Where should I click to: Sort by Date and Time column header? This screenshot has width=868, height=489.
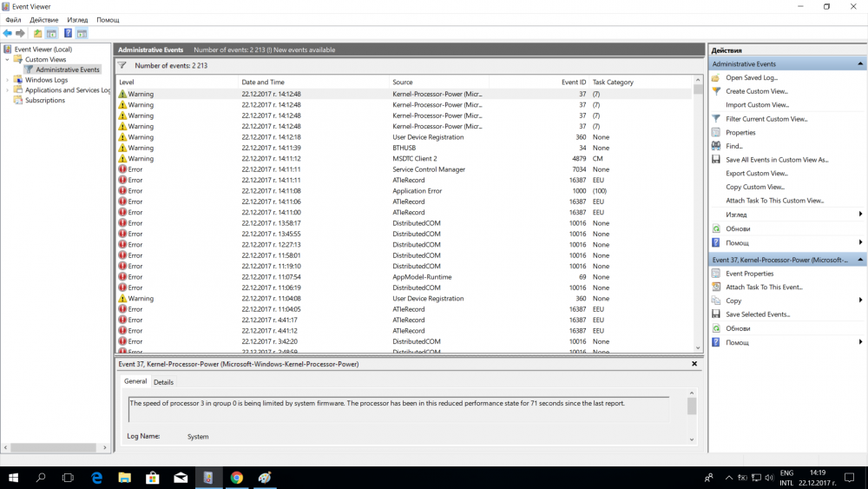(x=314, y=82)
